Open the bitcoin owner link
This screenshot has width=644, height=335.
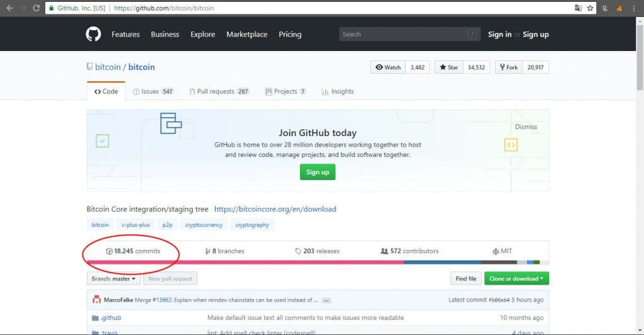point(108,67)
